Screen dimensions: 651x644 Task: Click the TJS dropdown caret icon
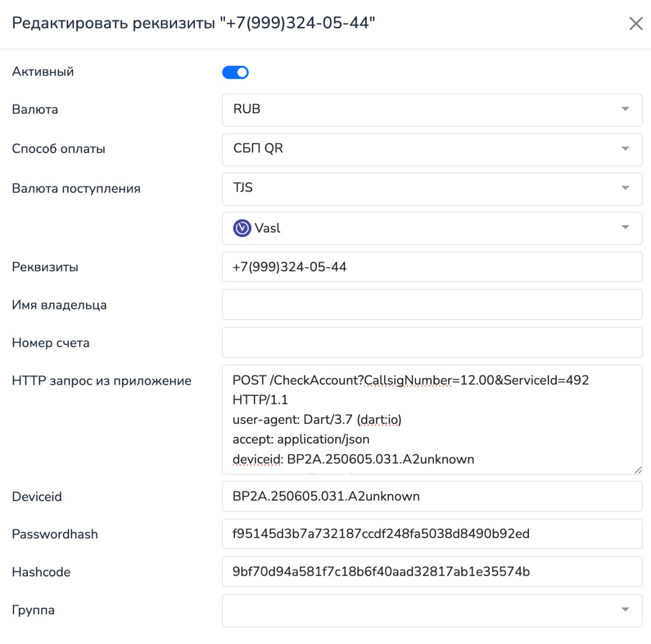click(626, 189)
